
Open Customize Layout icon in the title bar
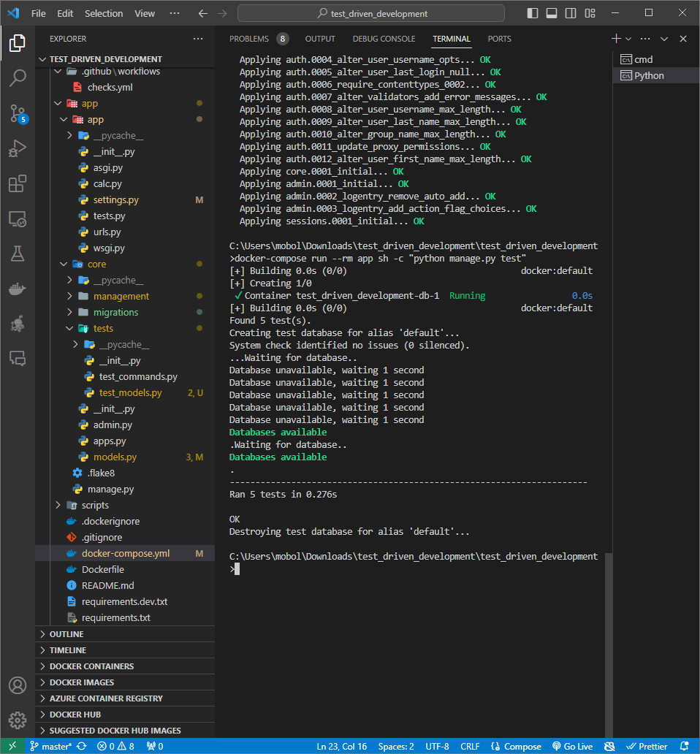(590, 13)
